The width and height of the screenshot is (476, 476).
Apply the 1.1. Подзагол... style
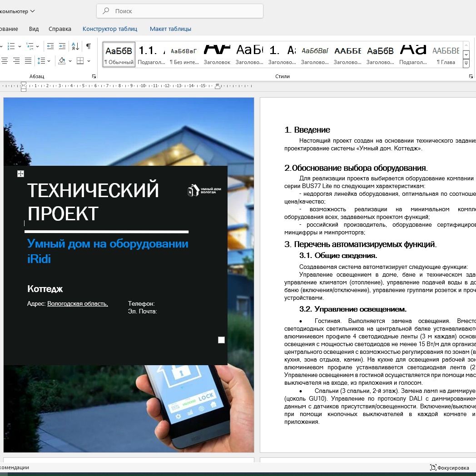pyautogui.click(x=152, y=55)
